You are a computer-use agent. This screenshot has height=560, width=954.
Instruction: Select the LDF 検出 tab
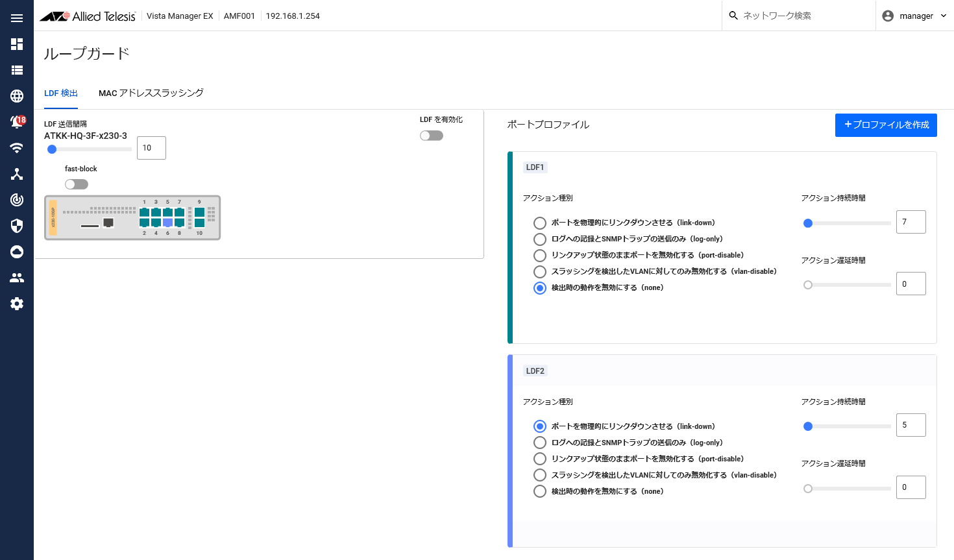(x=61, y=93)
